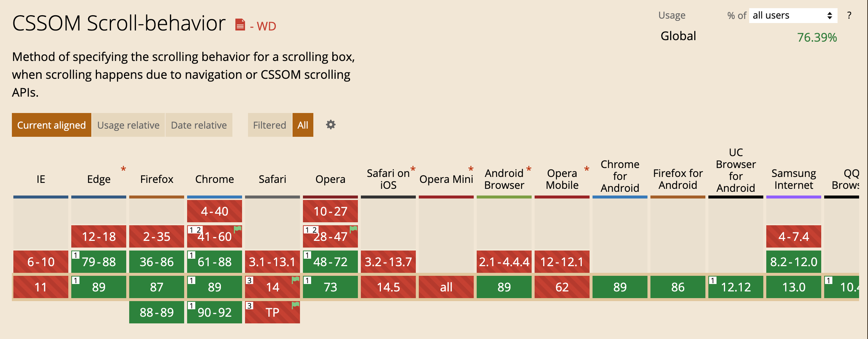Click flag icon on Chrome 41-60 cell
The width and height of the screenshot is (868, 339).
(x=238, y=229)
